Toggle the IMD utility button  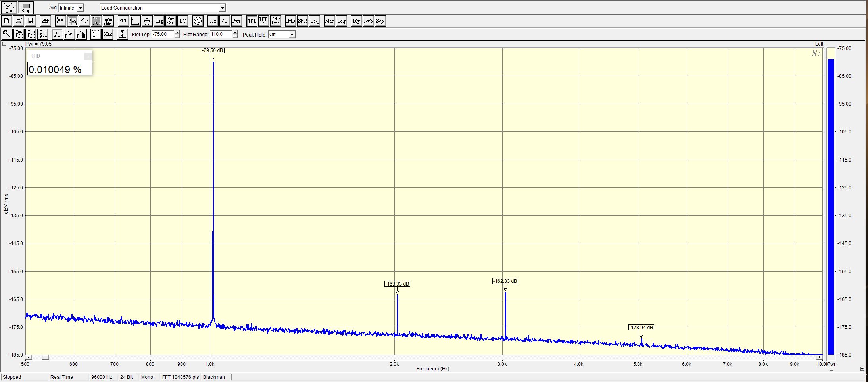[291, 21]
